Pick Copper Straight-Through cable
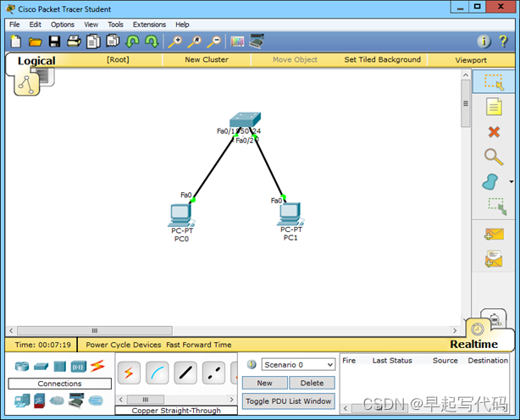The height and width of the screenshot is (420, 520). (x=185, y=373)
